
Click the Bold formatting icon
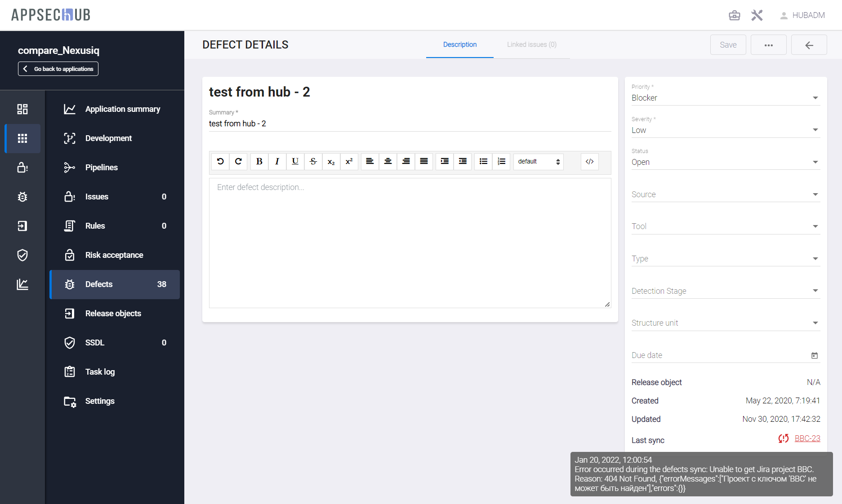(259, 162)
